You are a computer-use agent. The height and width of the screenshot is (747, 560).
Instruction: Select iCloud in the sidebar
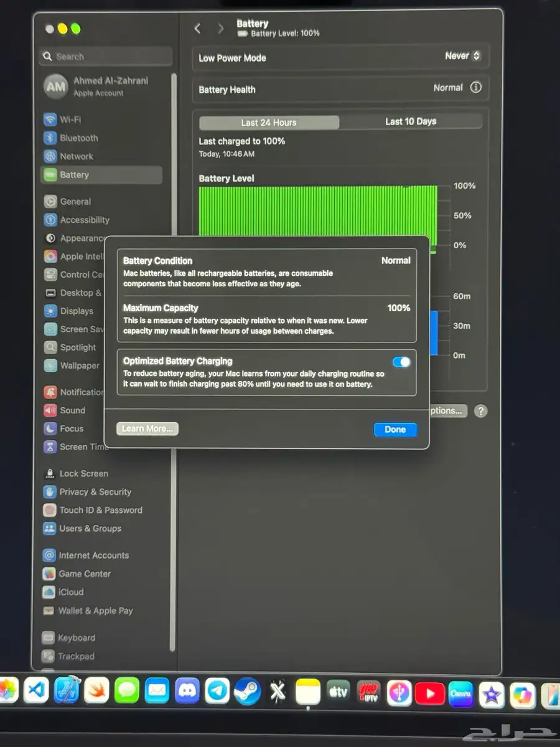[63, 592]
